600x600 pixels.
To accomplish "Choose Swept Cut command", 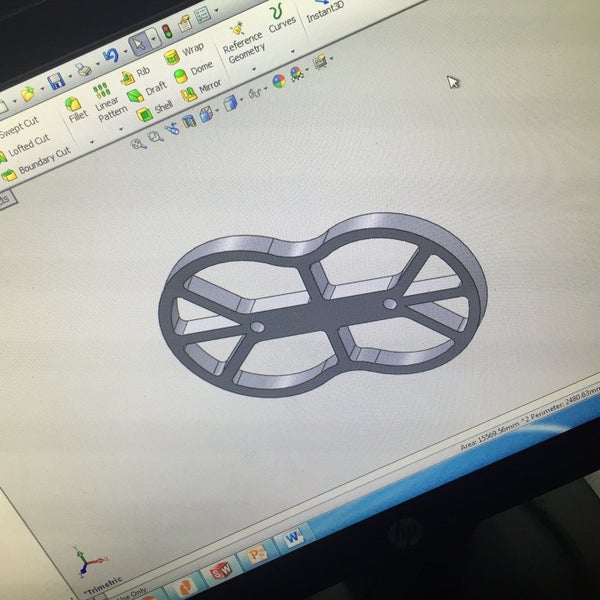I will click(18, 128).
